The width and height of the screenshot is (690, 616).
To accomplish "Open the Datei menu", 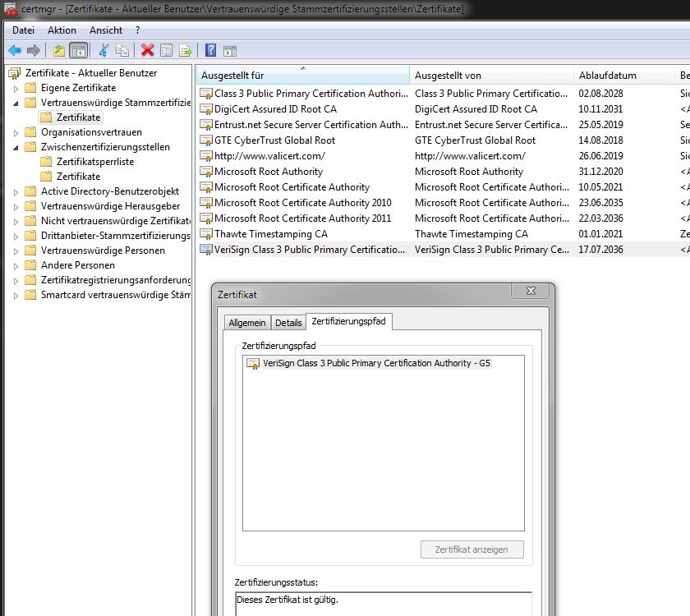I will point(23,30).
